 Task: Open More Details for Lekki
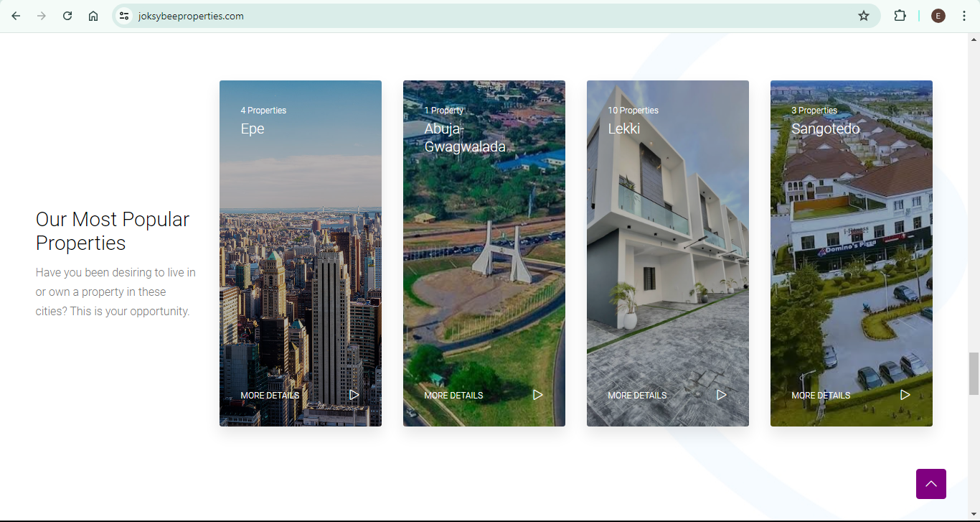tap(637, 396)
